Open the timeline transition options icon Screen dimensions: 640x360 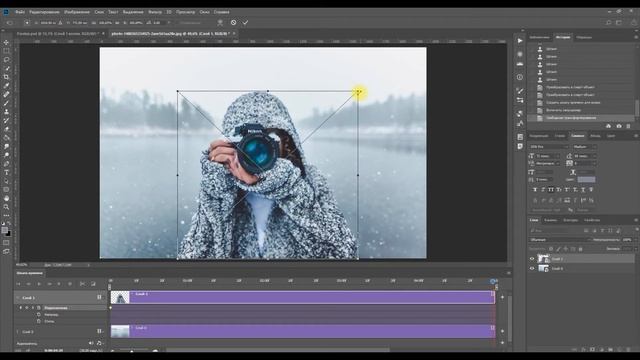[x=93, y=284]
